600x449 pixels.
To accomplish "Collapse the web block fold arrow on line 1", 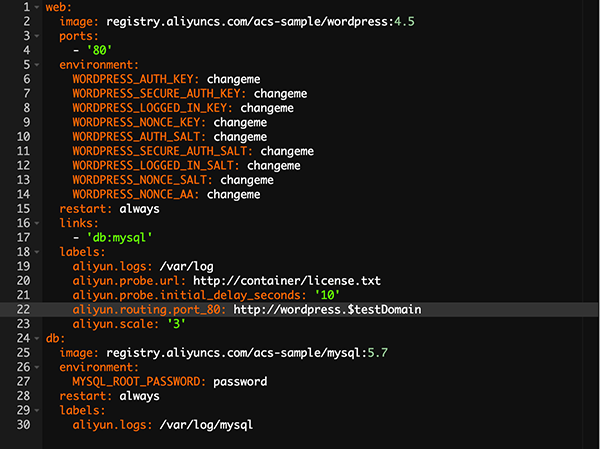I will pos(37,7).
